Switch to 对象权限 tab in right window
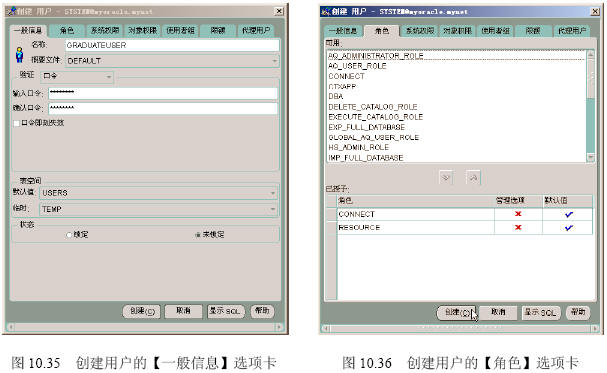Image resolution: width=607 pixels, height=373 pixels. (x=458, y=31)
